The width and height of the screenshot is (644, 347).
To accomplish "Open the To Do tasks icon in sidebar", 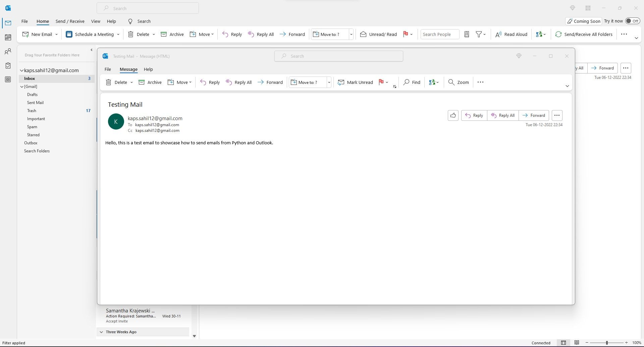I will click(8, 65).
